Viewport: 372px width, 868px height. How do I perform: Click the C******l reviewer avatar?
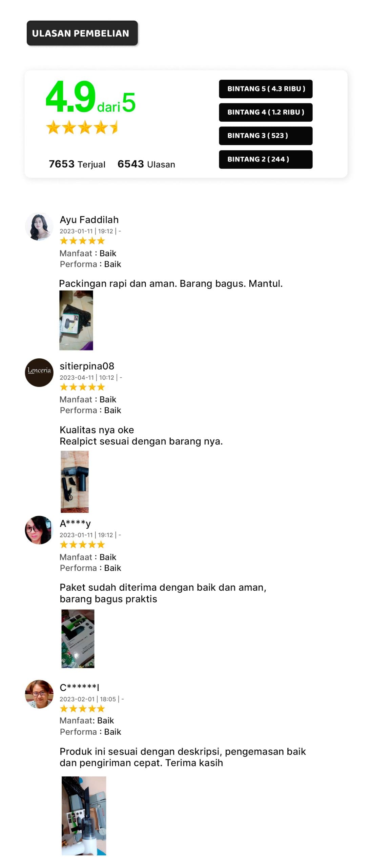point(39,694)
